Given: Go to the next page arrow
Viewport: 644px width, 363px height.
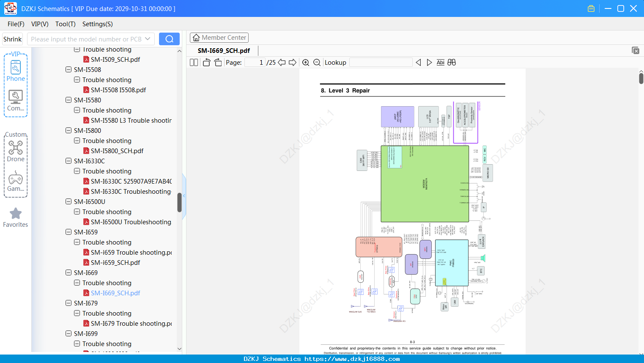Looking at the screenshot, I should pyautogui.click(x=293, y=63).
